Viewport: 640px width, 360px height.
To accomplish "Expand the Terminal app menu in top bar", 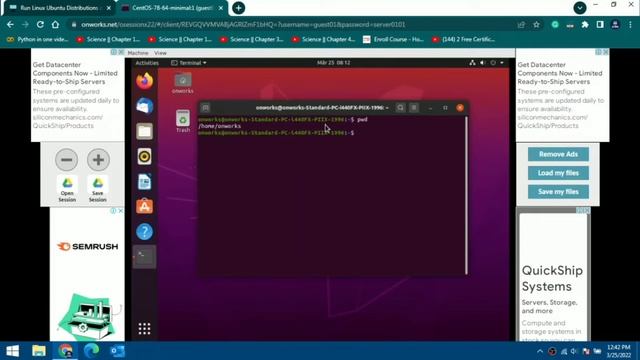I will click(189, 63).
